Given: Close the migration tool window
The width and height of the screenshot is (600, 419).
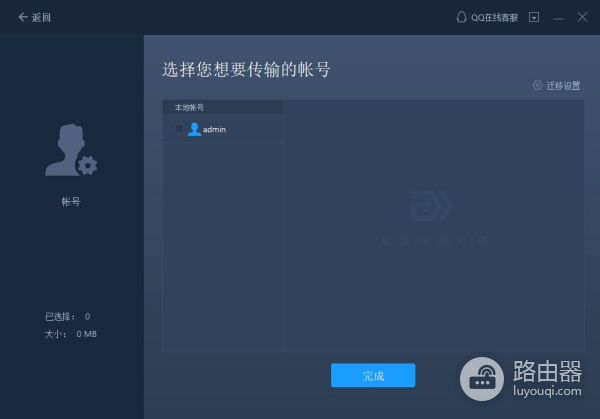Looking at the screenshot, I should pos(582,17).
